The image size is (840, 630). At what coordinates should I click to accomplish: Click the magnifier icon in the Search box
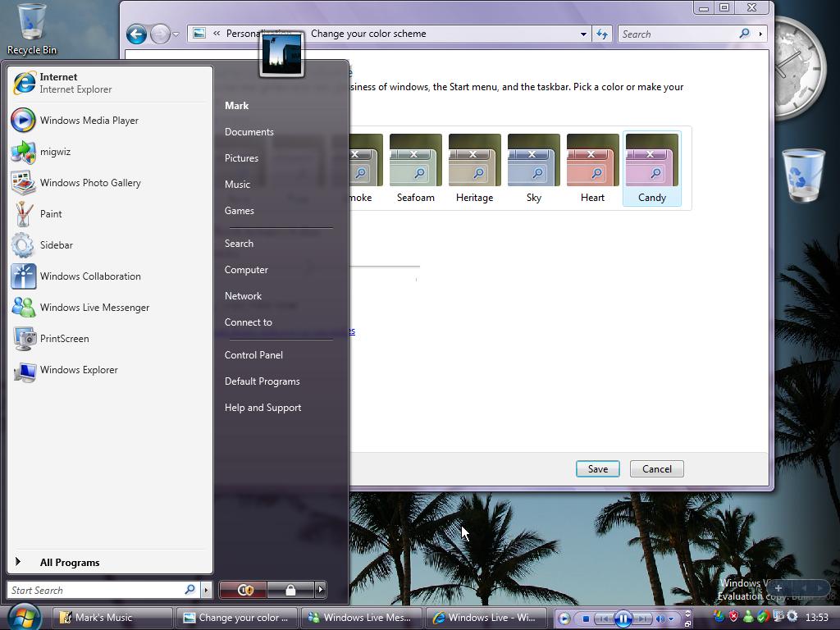point(743,34)
